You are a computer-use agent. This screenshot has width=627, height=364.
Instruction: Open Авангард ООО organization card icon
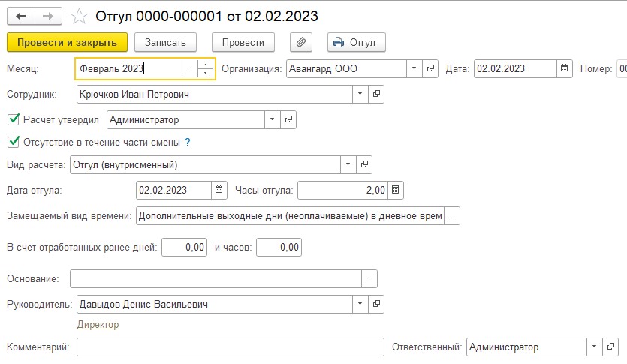(x=430, y=68)
